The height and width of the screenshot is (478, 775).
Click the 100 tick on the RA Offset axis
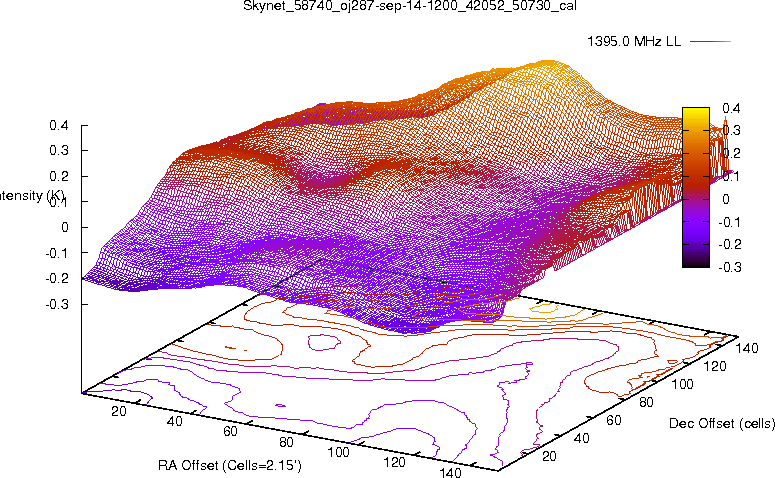coord(339,452)
